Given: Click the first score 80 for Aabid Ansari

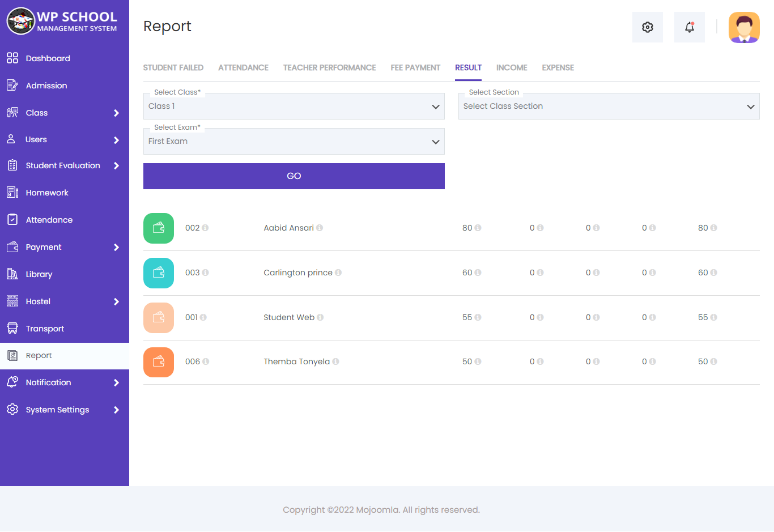Looking at the screenshot, I should pos(467,228).
